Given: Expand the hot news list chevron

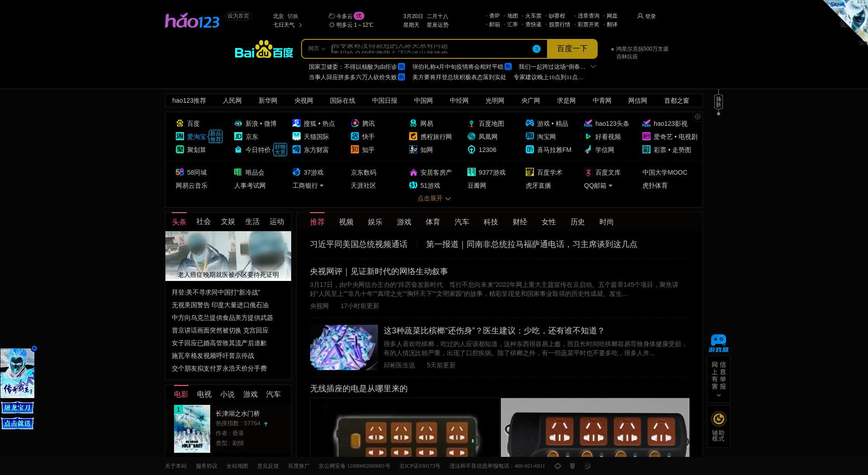Looking at the screenshot, I should click(593, 66).
